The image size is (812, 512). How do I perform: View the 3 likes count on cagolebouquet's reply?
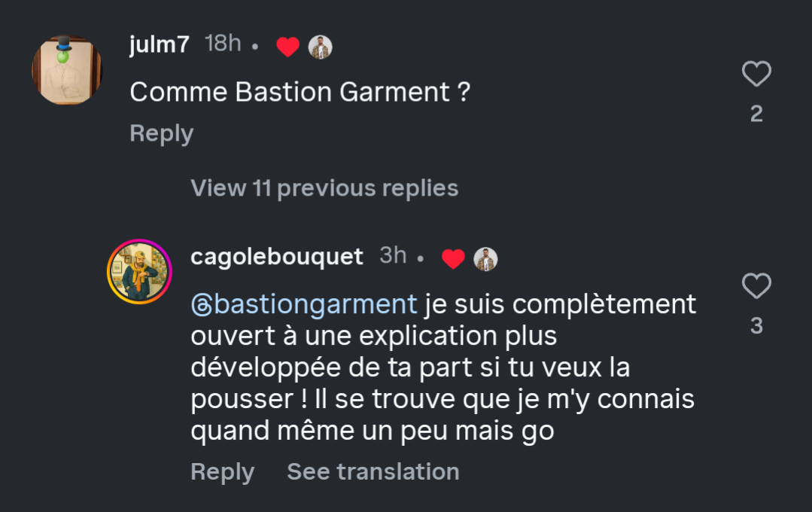click(756, 326)
